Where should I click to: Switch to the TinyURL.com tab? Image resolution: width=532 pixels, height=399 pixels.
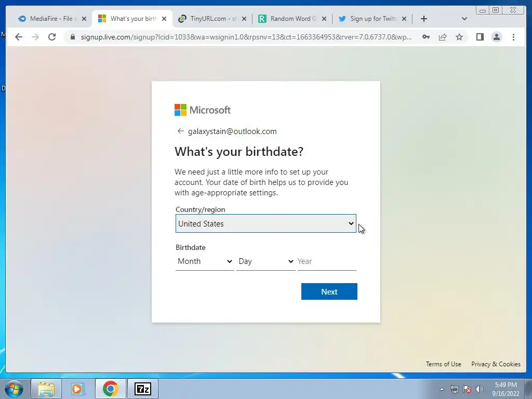[x=212, y=19]
